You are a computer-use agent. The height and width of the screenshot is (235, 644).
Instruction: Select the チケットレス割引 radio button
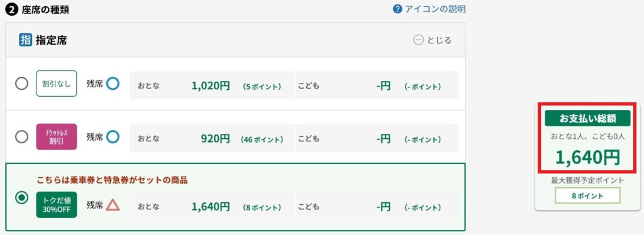coord(21,136)
